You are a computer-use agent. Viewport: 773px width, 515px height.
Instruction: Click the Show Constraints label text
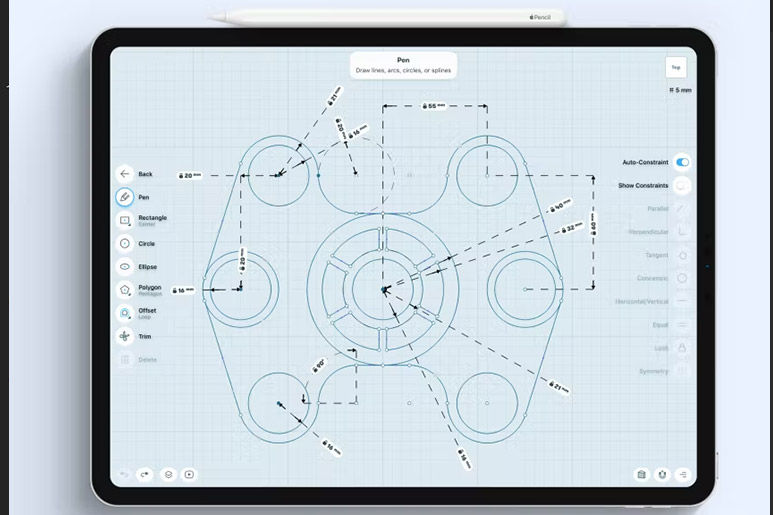(643, 185)
